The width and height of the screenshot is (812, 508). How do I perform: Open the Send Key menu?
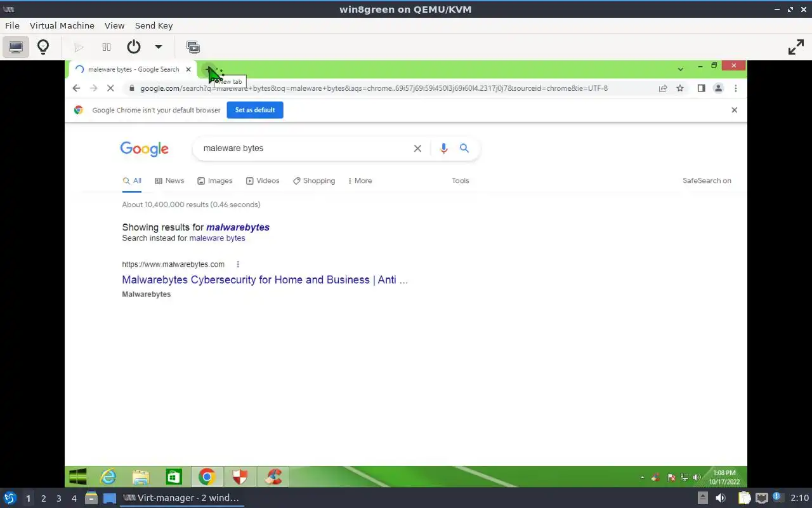coord(154,25)
